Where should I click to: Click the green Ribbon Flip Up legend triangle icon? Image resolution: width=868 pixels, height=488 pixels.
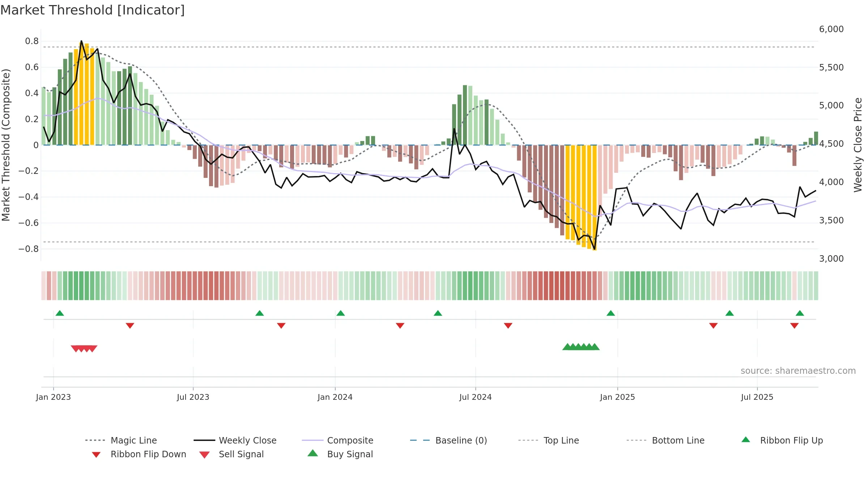(746, 440)
